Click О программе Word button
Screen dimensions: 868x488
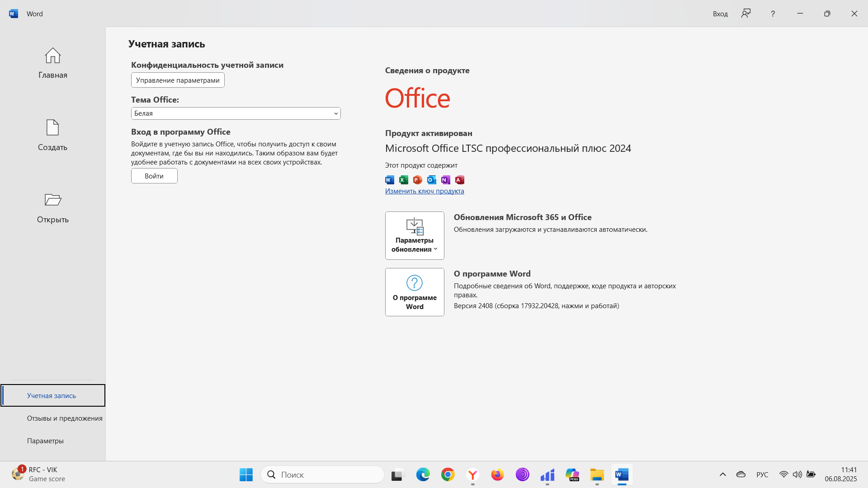pos(415,292)
